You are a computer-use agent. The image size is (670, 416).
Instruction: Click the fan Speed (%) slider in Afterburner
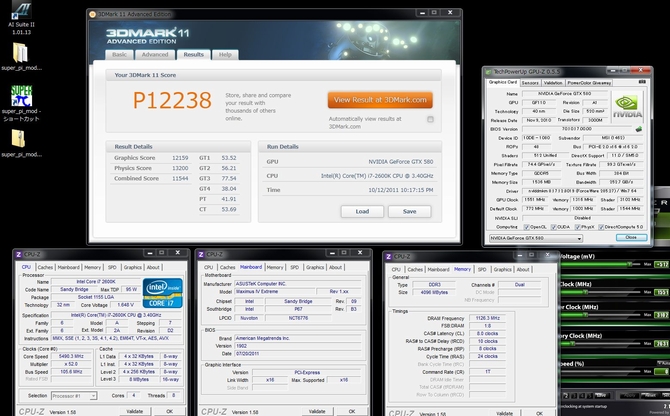pyautogui.click(x=601, y=372)
